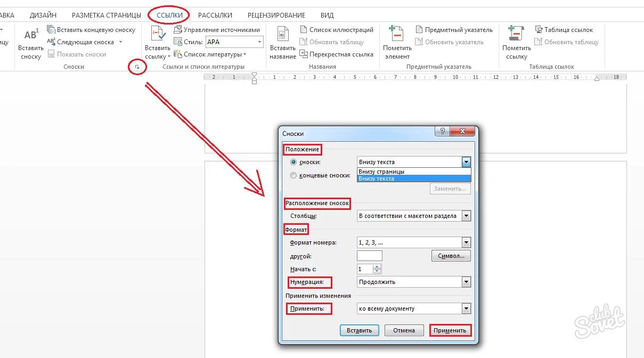Open the ССЫЛКИ ribbon tab

tap(169, 15)
